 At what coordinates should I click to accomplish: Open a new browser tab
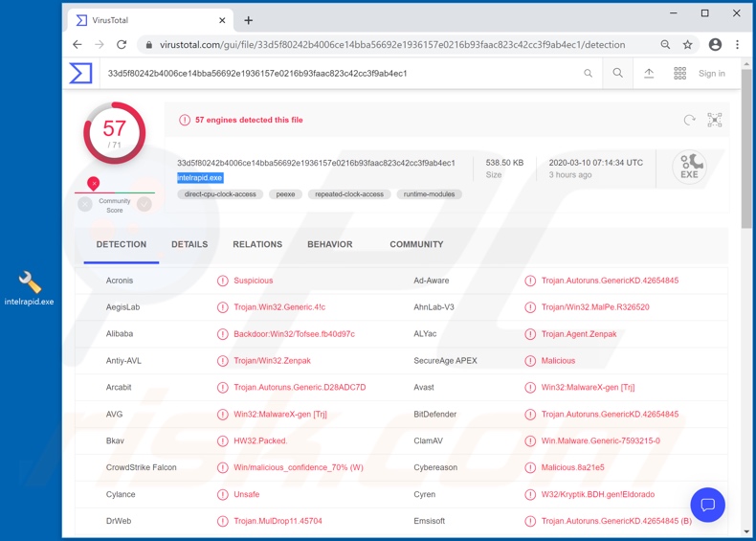[248, 20]
